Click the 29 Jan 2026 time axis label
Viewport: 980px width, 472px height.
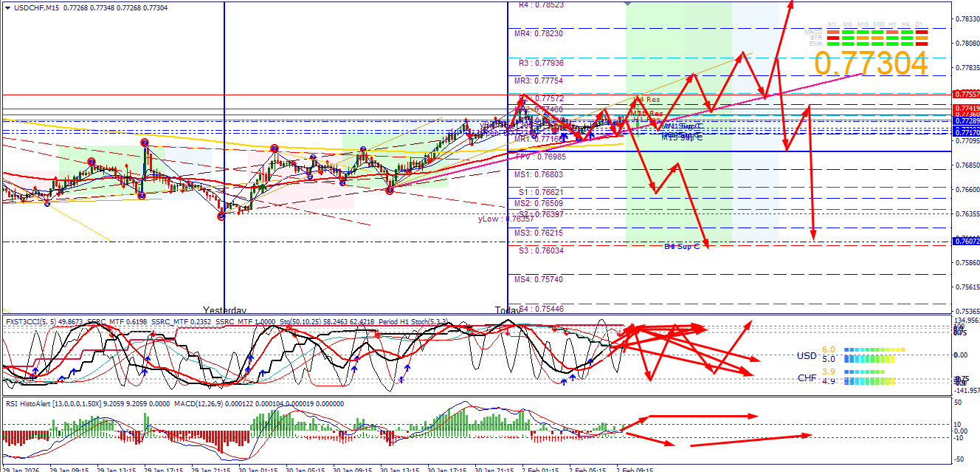coord(21,468)
